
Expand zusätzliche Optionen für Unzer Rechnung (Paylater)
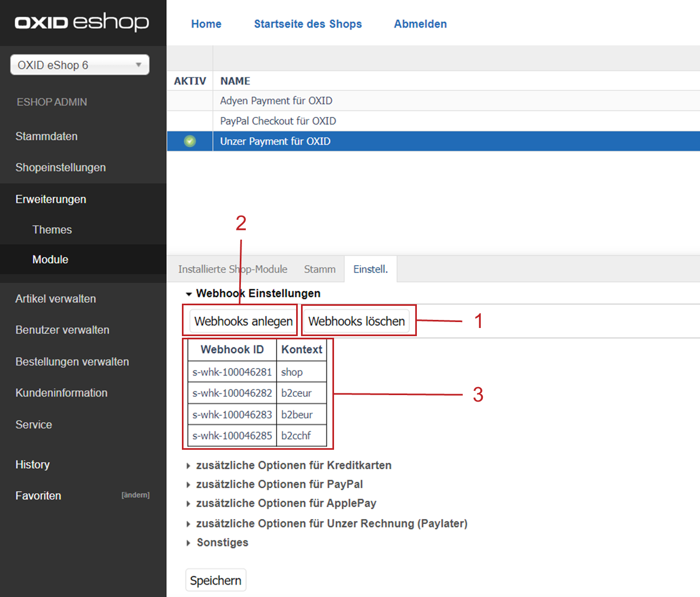[x=327, y=523]
